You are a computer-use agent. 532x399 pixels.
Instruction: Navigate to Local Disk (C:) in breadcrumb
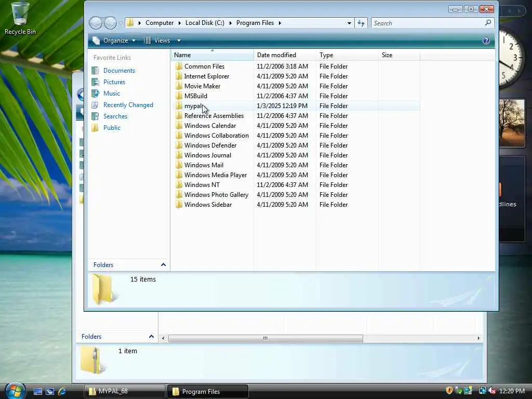[x=205, y=23]
